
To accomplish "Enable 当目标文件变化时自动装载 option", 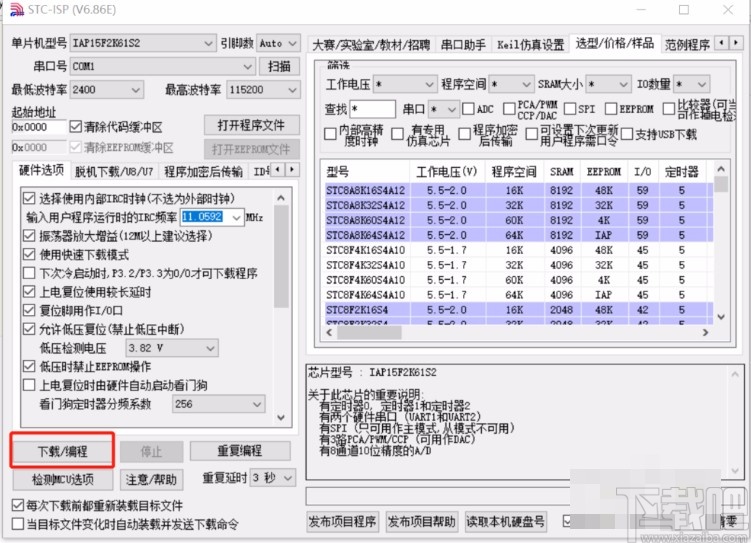I will 18,524.
